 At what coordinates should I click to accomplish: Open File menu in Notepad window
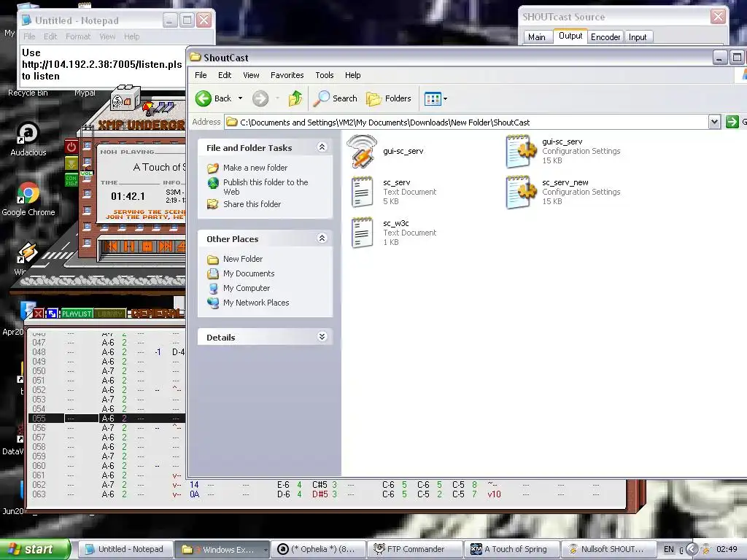point(29,36)
